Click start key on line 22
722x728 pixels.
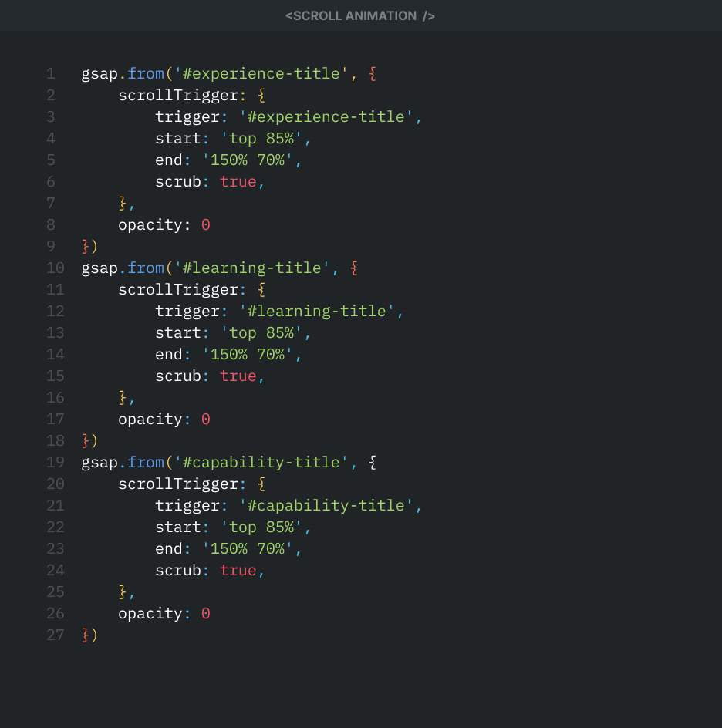click(178, 527)
